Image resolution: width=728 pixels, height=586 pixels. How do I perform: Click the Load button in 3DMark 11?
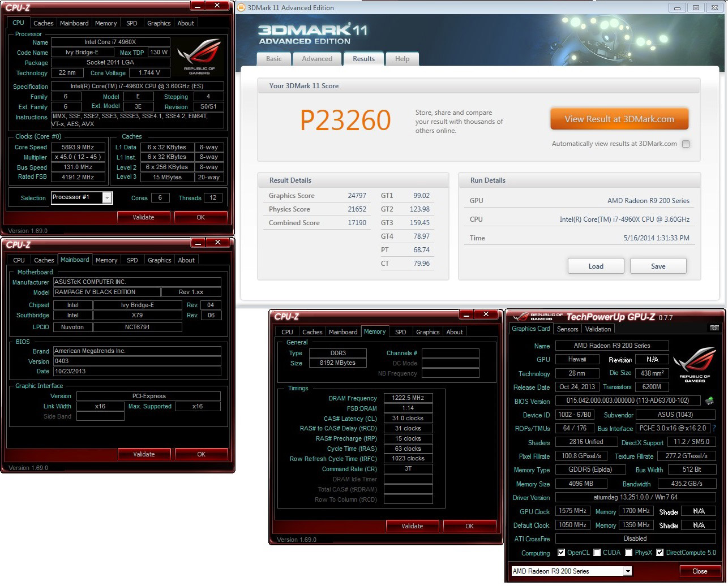click(596, 266)
